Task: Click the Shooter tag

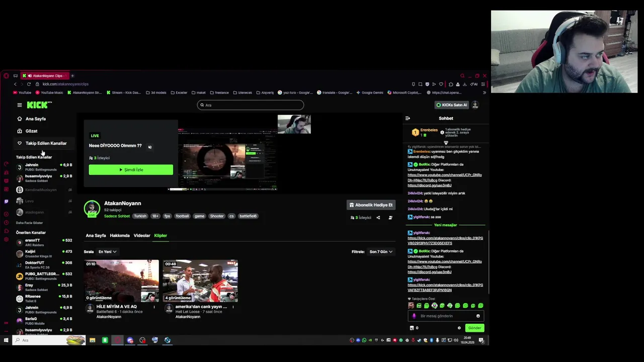Action: tap(217, 216)
